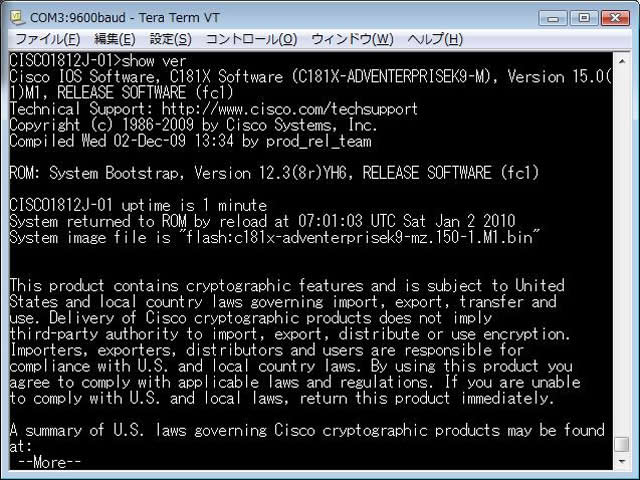
Task: Open the ファイル(F) menu
Action: point(46,39)
